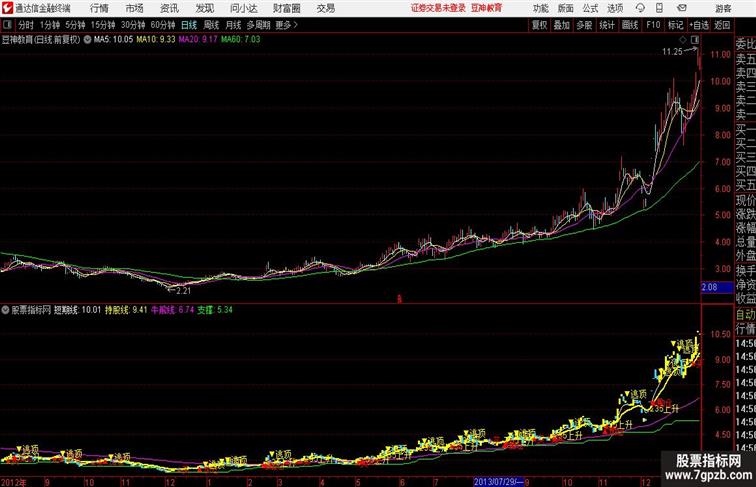756x487 pixels.
Task: Click the 叠加 overlay button
Action: [562, 25]
